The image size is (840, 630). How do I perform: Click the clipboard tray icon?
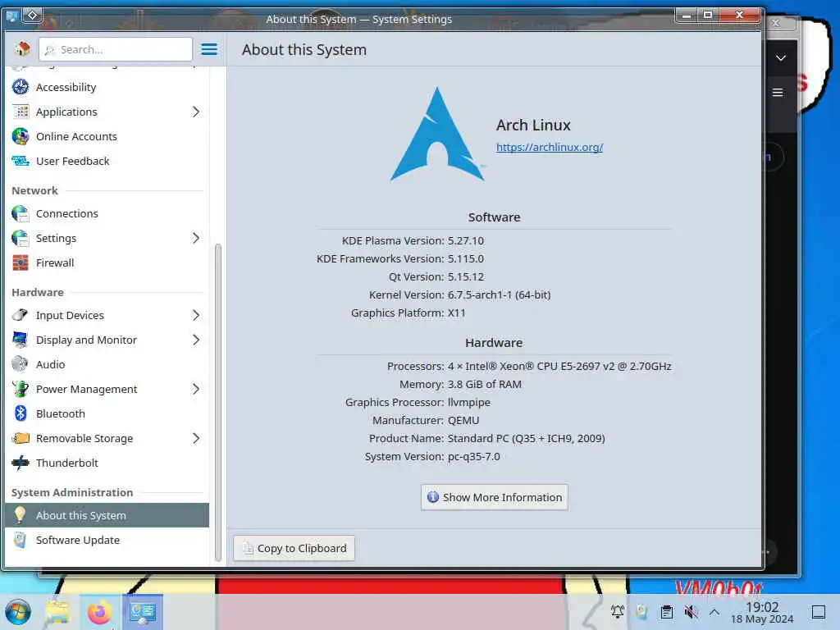pyautogui.click(x=666, y=612)
